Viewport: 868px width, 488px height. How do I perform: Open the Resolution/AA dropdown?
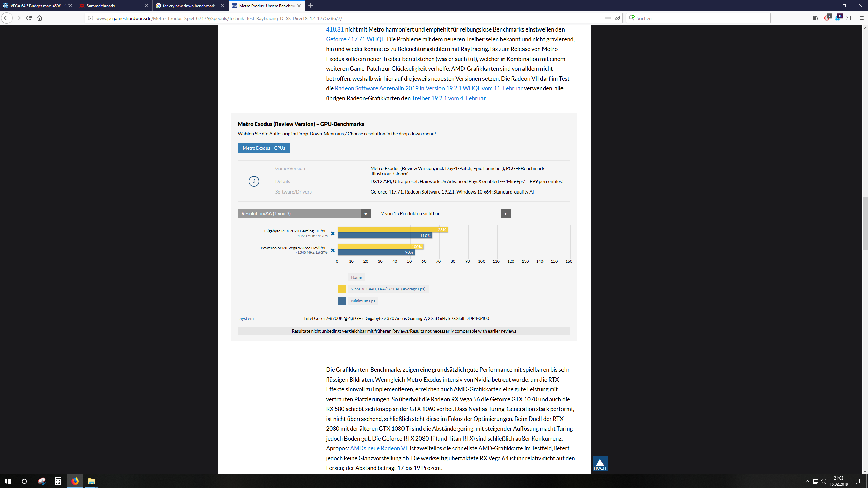(x=304, y=213)
